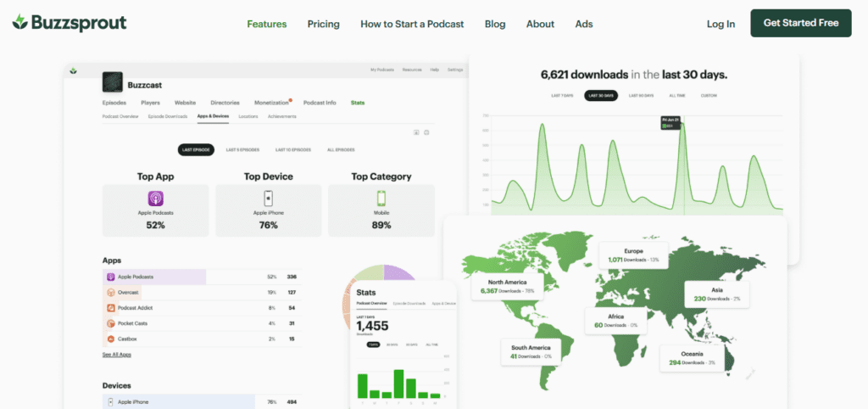The width and height of the screenshot is (868, 409).
Task: Click the Europe downloads card on map
Action: point(633,255)
